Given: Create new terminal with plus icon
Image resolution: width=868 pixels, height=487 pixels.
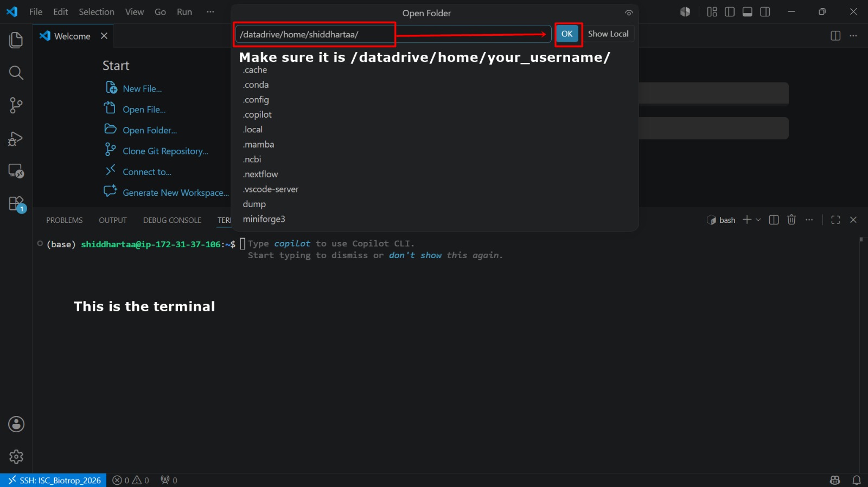Looking at the screenshot, I should coord(747,219).
